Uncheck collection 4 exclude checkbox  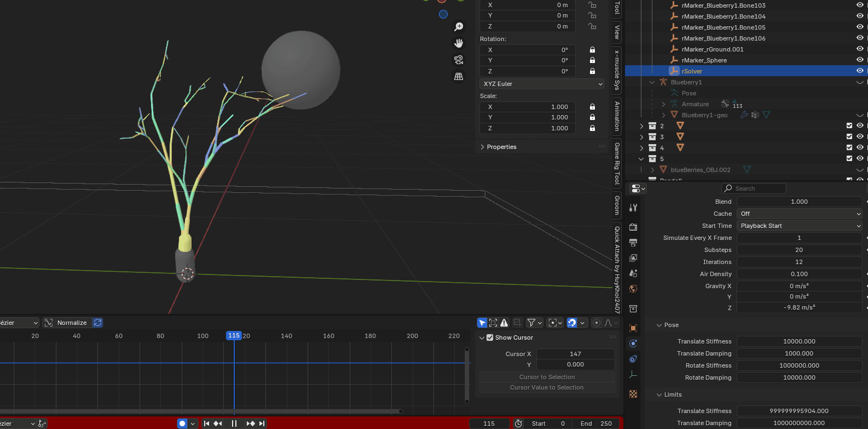tap(849, 147)
